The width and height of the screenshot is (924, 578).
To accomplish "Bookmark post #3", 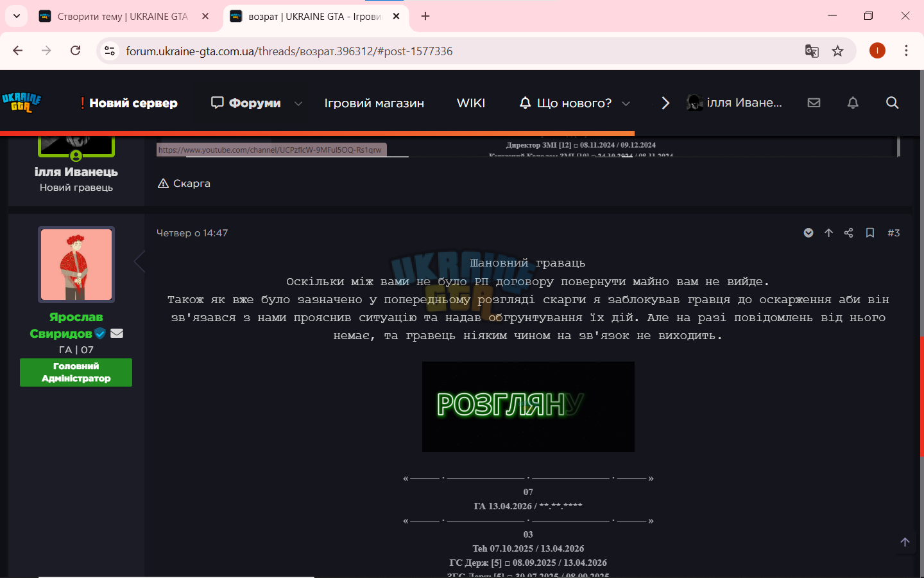I will point(869,232).
